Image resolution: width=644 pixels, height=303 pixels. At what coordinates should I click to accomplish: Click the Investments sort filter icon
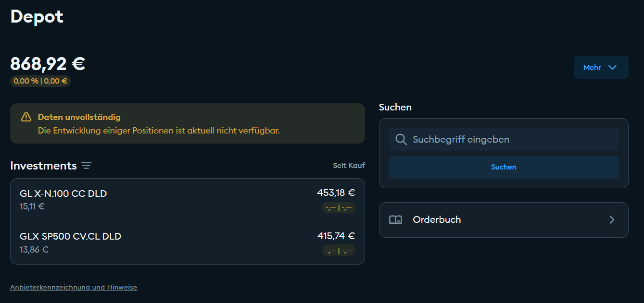pyautogui.click(x=86, y=166)
